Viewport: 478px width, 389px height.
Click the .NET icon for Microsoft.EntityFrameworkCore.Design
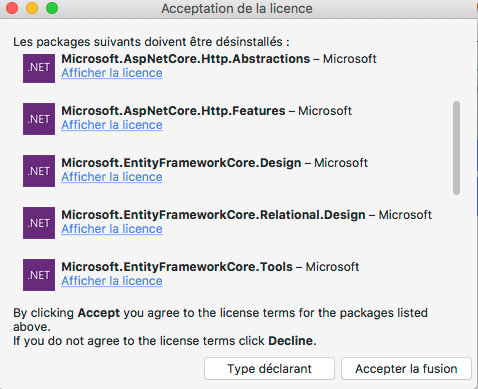39,171
